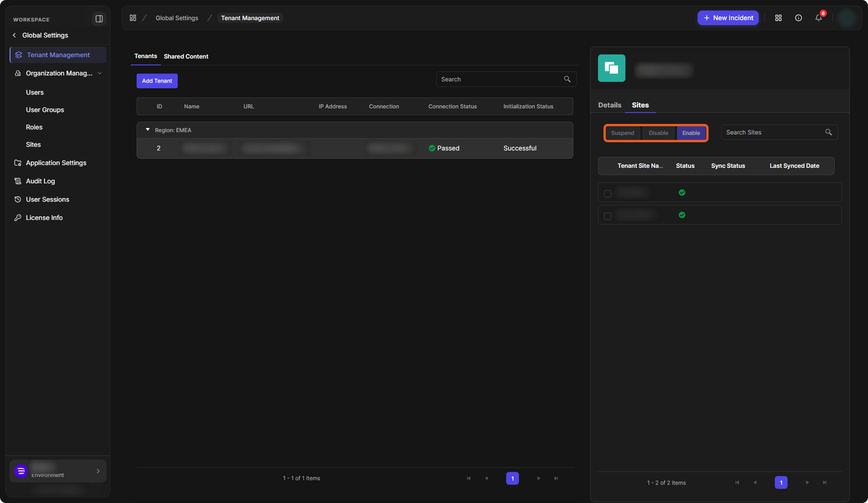Click the Search Sites magnifier icon

[x=829, y=132]
